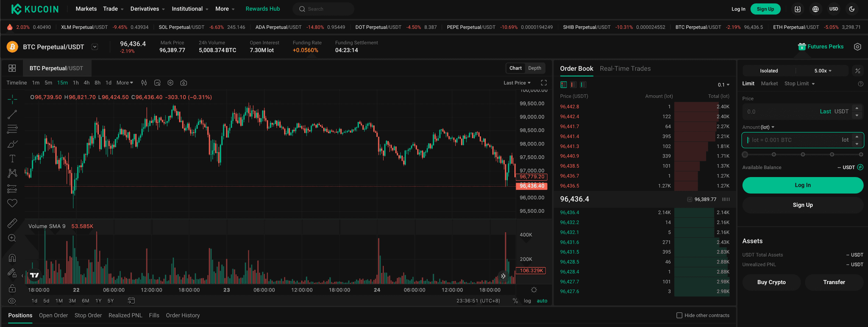Viewport: 868px width, 327px height.
Task: Click the Sign Up button in header
Action: (x=765, y=9)
